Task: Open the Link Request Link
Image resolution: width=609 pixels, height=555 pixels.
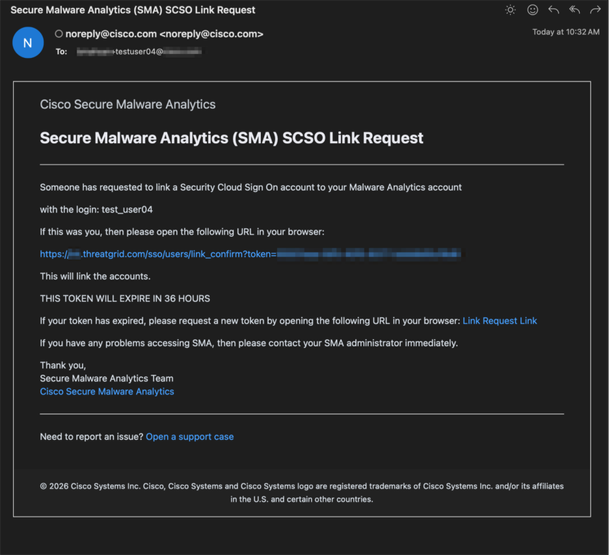Action: coord(499,321)
